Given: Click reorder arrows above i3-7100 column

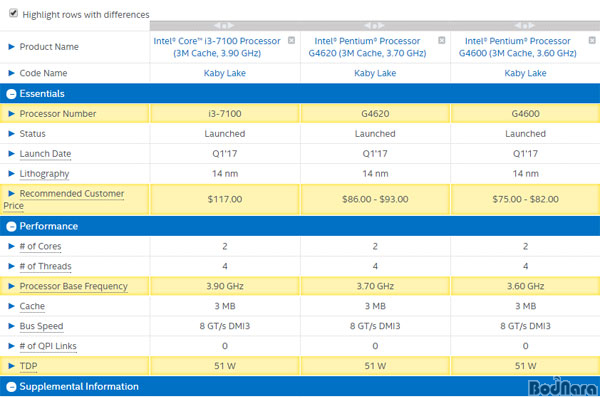Looking at the screenshot, I should 224,26.
